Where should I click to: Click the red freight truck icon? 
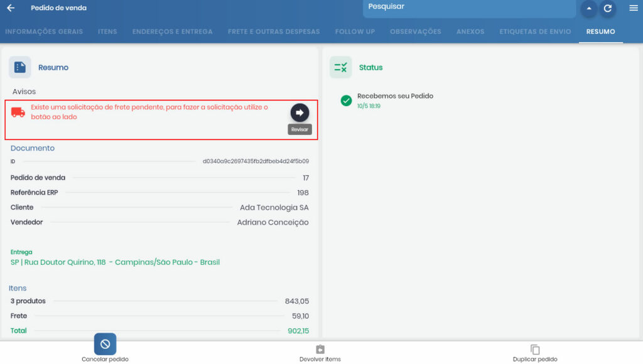[18, 112]
